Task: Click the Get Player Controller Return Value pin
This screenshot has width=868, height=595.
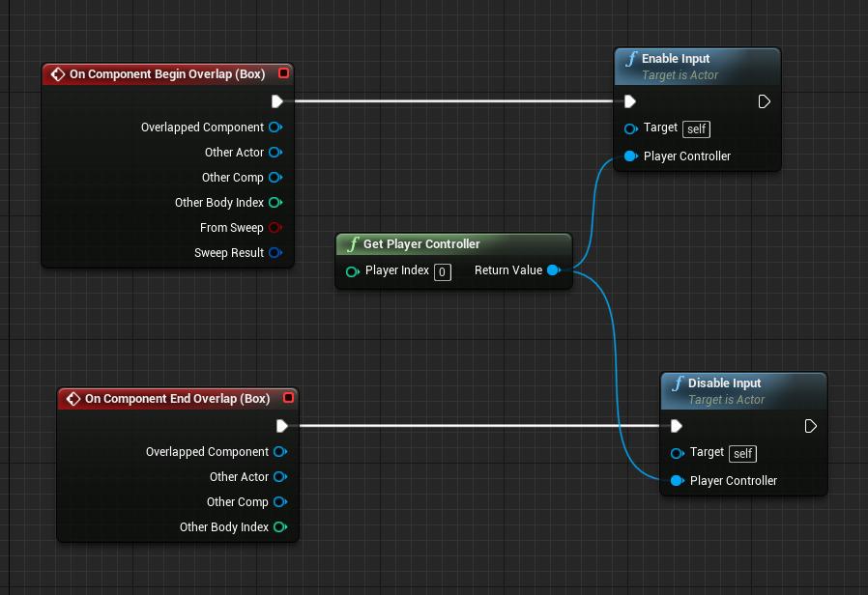Action: point(553,270)
